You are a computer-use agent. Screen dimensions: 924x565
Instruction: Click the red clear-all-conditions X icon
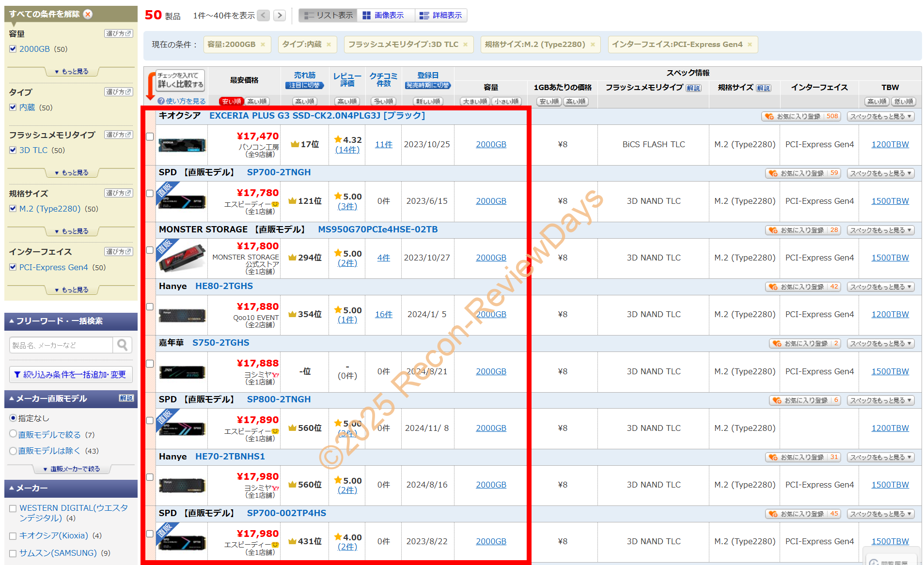(88, 14)
